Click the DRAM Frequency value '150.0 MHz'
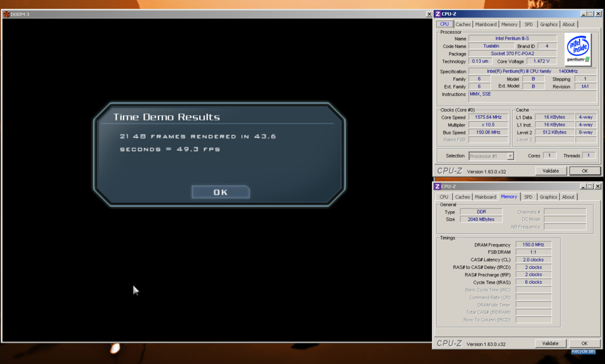605x364 pixels. pos(534,245)
